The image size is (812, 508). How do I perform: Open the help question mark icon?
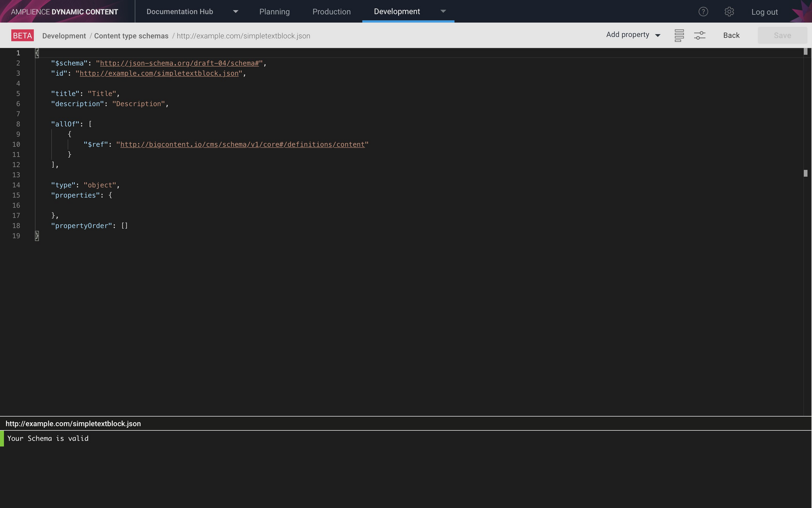point(703,12)
